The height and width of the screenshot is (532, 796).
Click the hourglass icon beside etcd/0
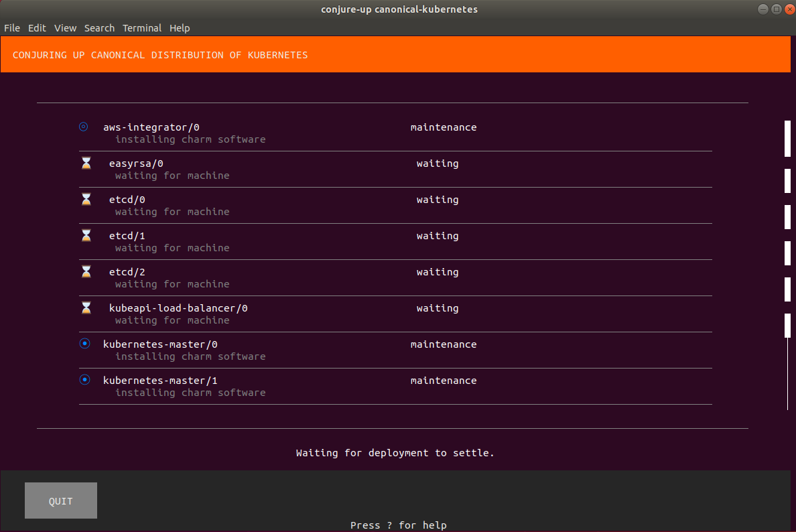click(86, 199)
